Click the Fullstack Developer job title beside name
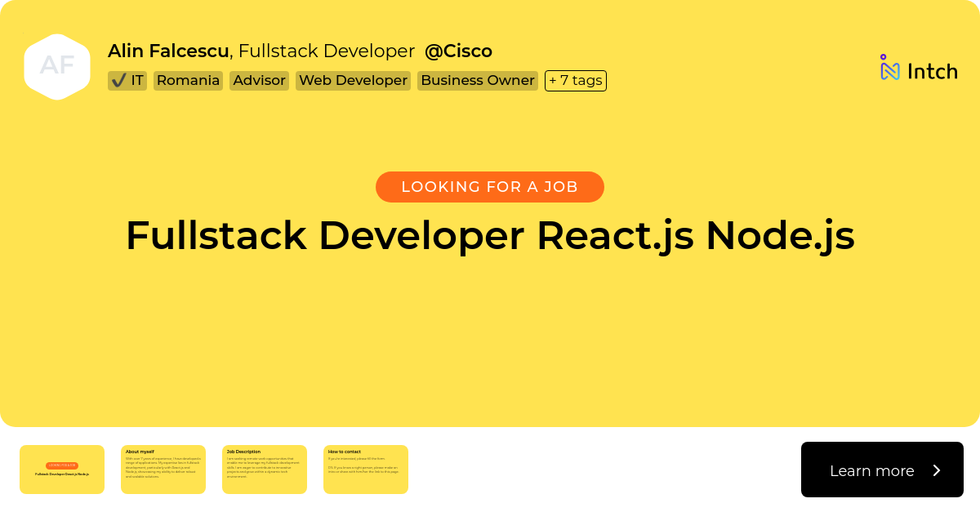Image resolution: width=980 pixels, height=512 pixels. point(327,51)
